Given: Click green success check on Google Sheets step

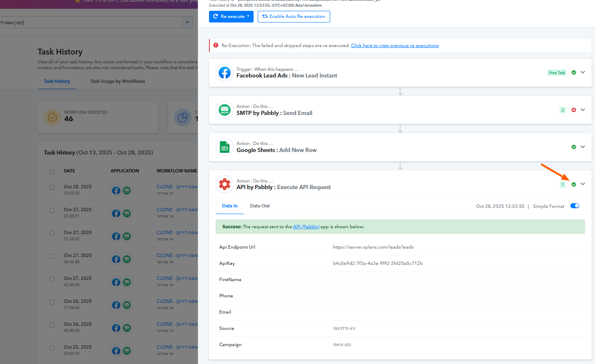Looking at the screenshot, I should 574,147.
